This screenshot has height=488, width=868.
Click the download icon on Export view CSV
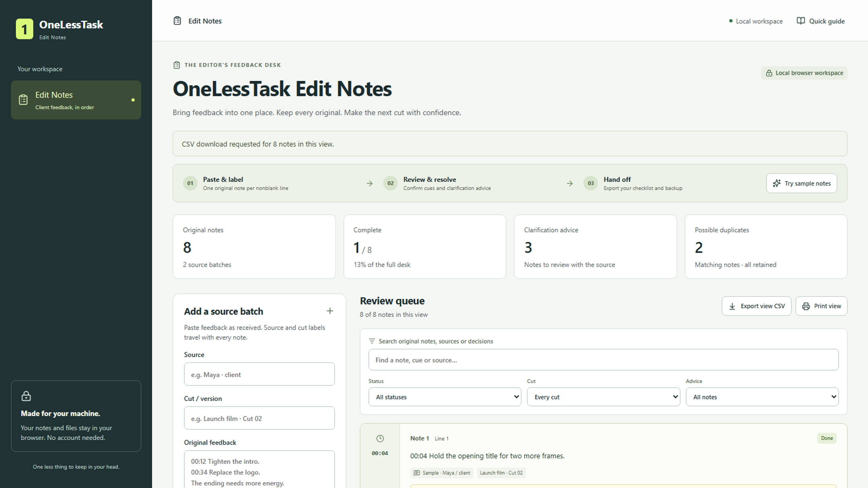tap(732, 306)
